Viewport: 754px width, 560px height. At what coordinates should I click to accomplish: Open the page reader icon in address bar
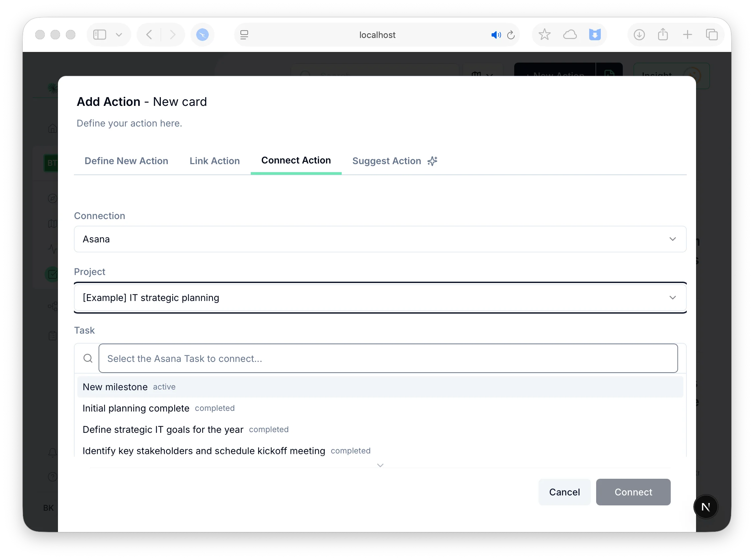pyautogui.click(x=244, y=35)
